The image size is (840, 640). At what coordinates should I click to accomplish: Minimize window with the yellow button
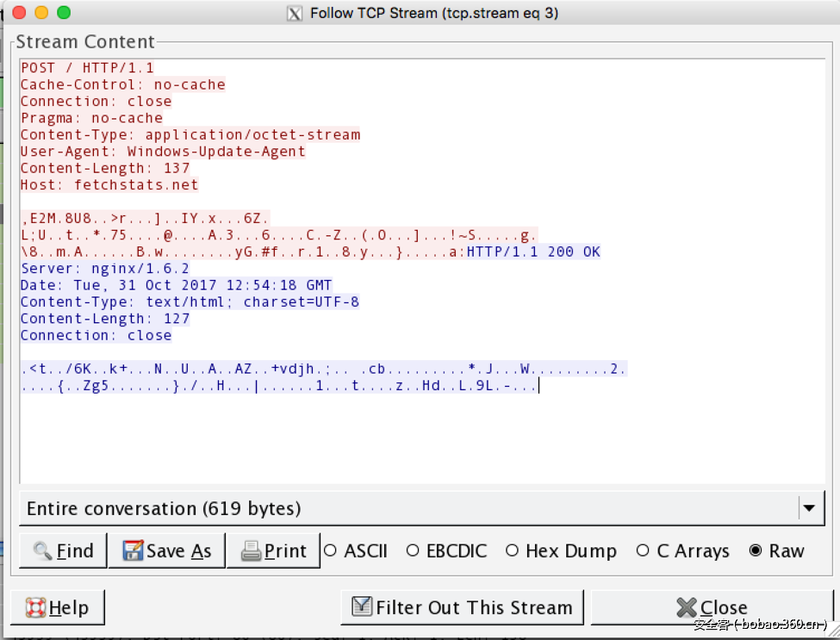coord(40,13)
